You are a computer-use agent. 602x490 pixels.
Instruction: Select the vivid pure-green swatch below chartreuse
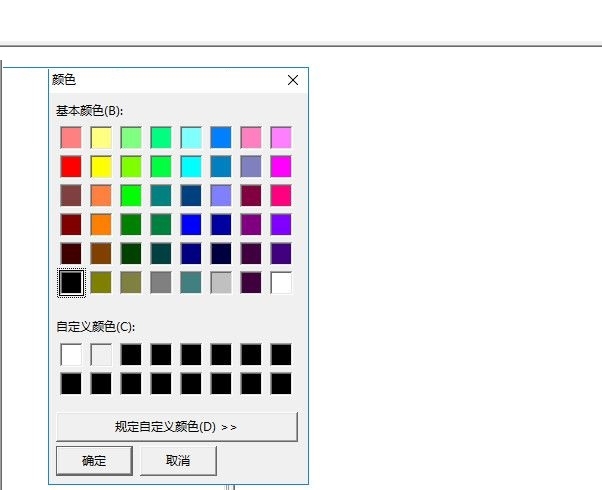click(x=131, y=195)
